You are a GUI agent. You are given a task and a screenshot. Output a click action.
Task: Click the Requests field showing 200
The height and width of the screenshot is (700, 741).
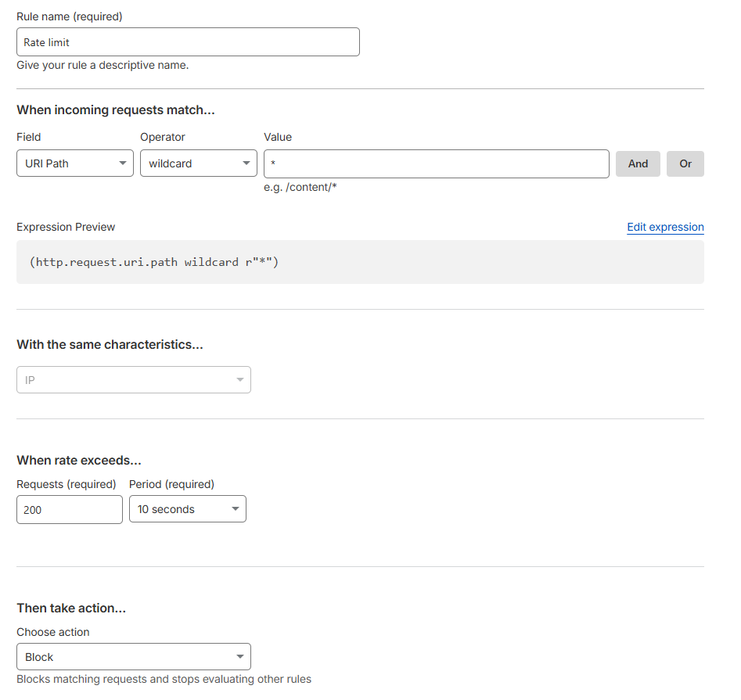[70, 509]
